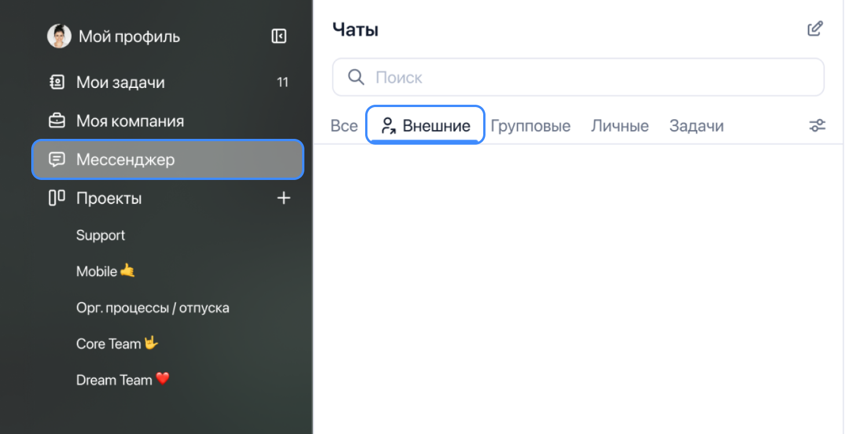Open "Моя компания" section

130,121
